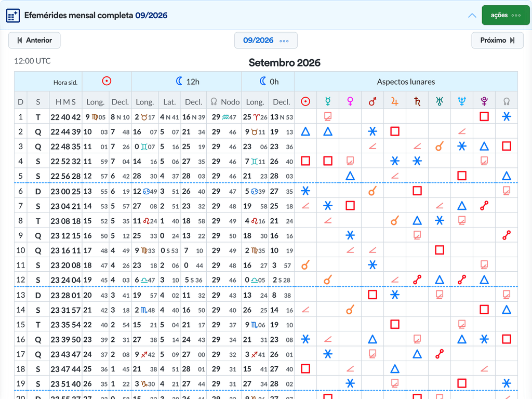532x399 pixels.
Task: Select the Sun column header under Aspectos lunares
Action: point(305,101)
